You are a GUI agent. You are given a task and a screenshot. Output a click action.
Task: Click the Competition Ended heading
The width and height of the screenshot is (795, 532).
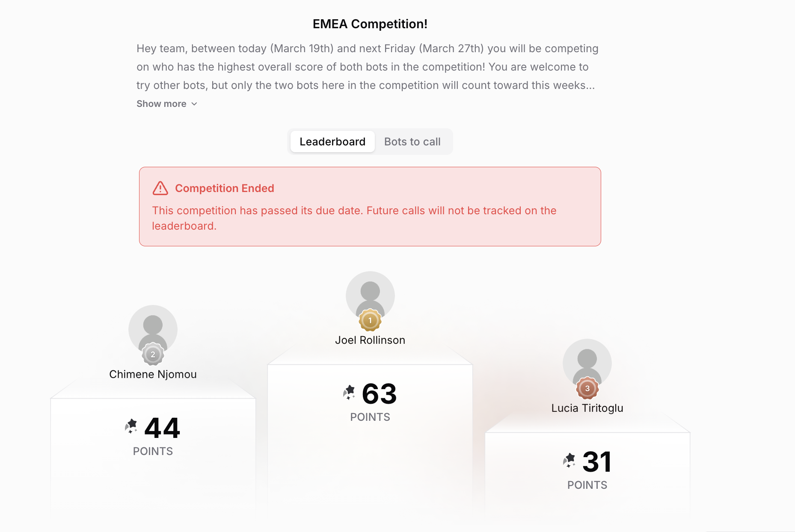click(225, 188)
